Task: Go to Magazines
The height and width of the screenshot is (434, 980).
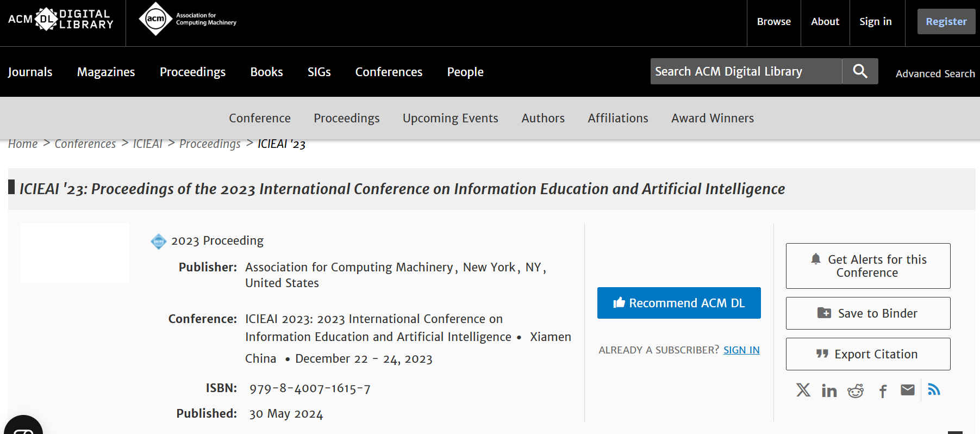Action: point(106,72)
